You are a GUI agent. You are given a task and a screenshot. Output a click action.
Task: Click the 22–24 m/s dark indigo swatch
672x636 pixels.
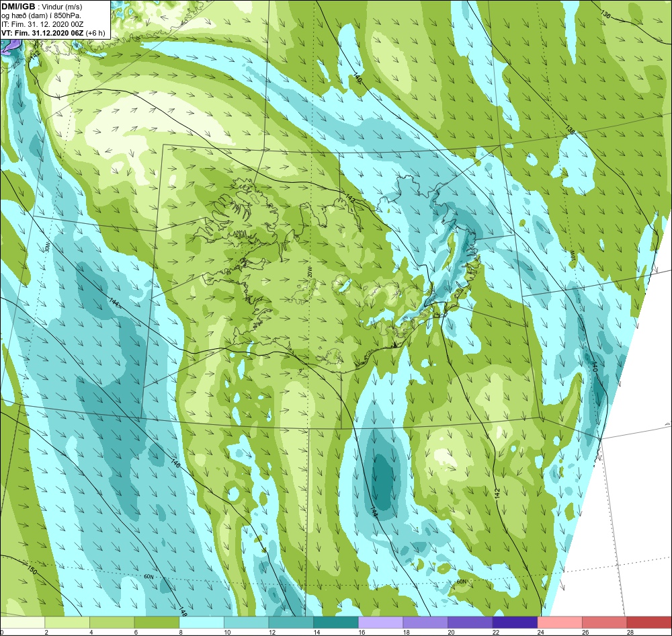tap(515, 623)
